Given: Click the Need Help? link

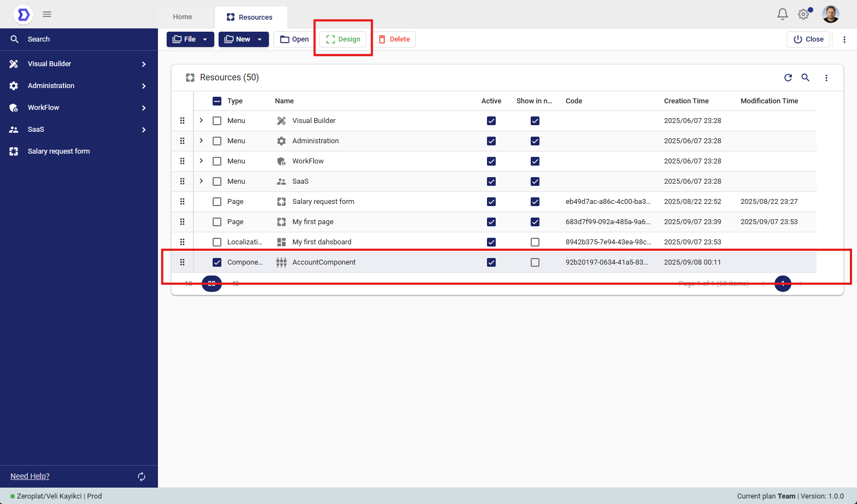Looking at the screenshot, I should click(x=30, y=476).
